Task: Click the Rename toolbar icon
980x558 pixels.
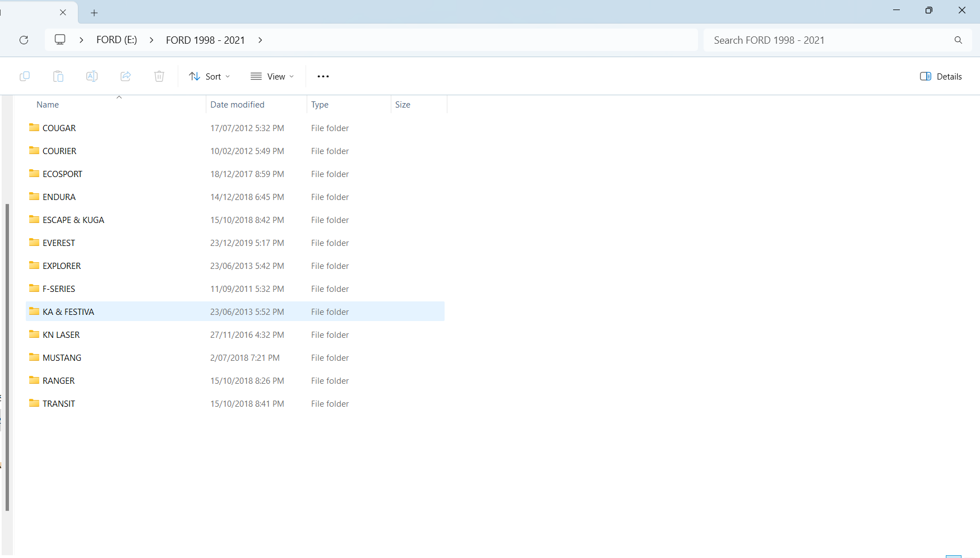Action: tap(92, 76)
